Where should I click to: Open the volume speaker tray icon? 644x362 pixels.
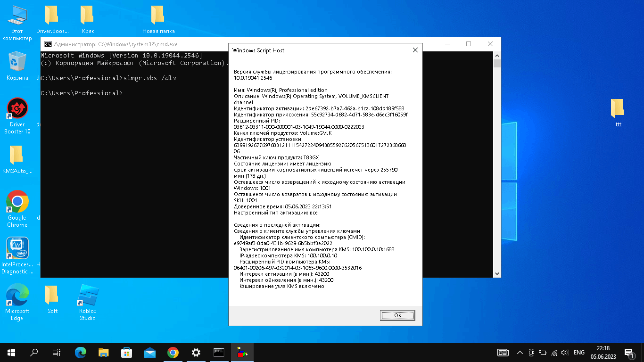tap(565, 353)
